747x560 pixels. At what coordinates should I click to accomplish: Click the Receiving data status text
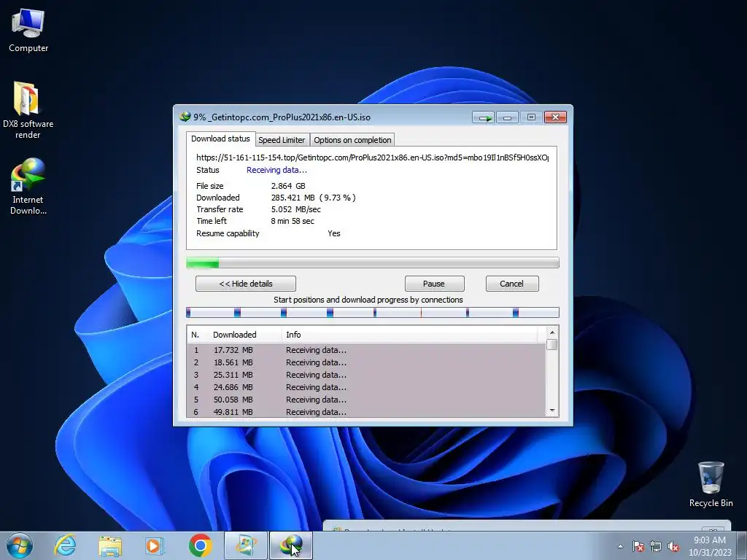coord(276,170)
